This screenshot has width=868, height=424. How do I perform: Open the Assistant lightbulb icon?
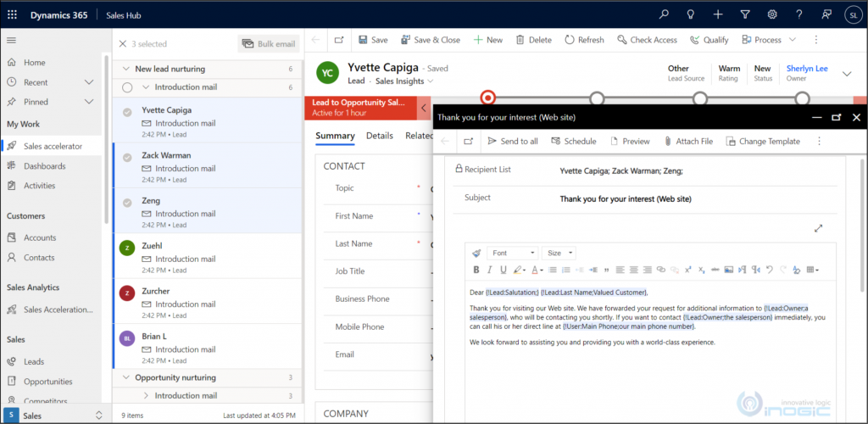coord(691,15)
